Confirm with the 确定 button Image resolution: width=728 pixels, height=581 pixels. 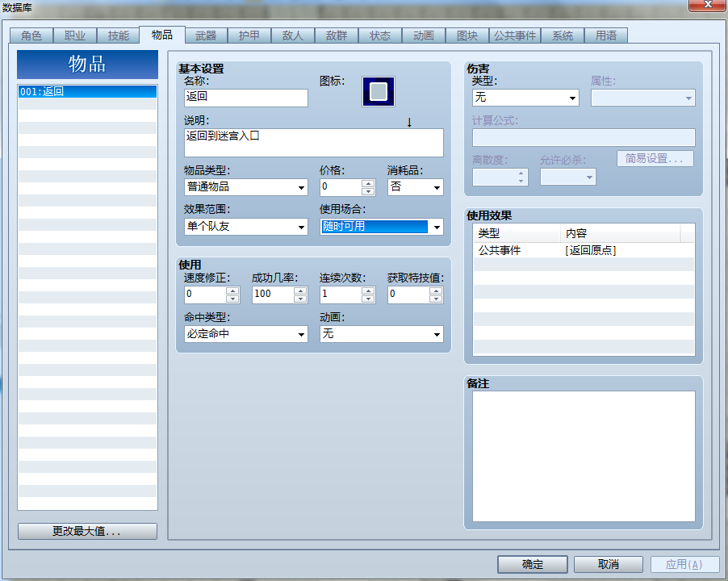pos(532,564)
